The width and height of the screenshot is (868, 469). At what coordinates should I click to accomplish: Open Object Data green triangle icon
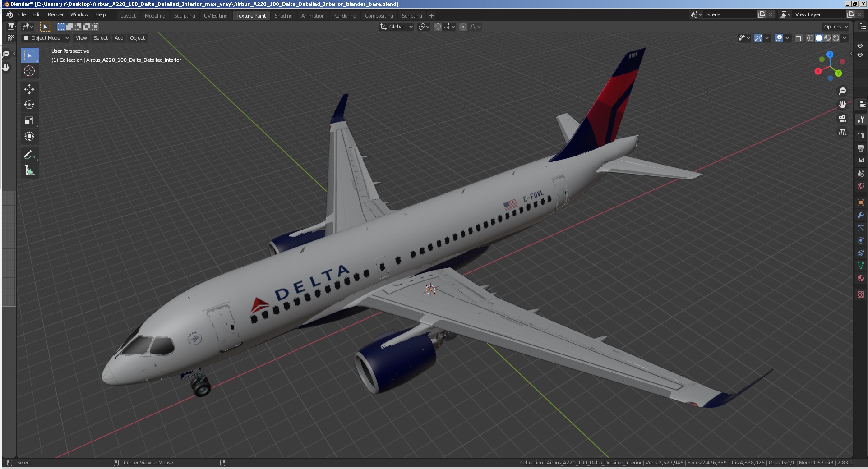pyautogui.click(x=861, y=266)
